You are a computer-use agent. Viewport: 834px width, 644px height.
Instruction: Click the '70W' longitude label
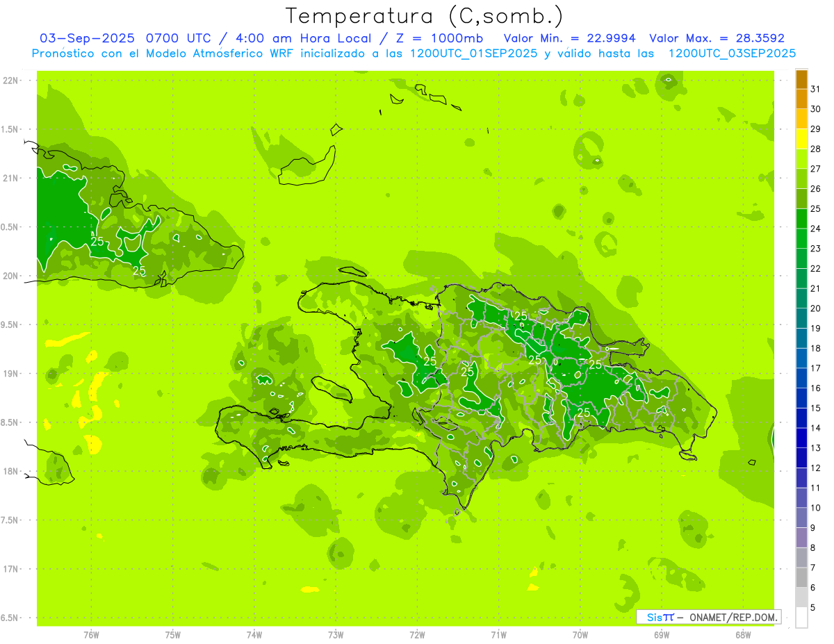point(580,635)
